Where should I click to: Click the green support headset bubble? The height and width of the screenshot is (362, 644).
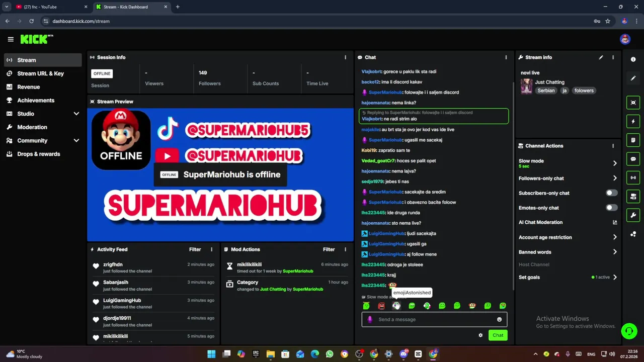629,331
